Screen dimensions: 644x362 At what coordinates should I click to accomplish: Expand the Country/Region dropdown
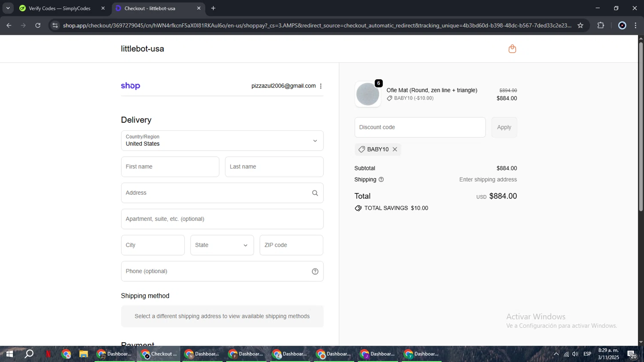pyautogui.click(x=222, y=141)
